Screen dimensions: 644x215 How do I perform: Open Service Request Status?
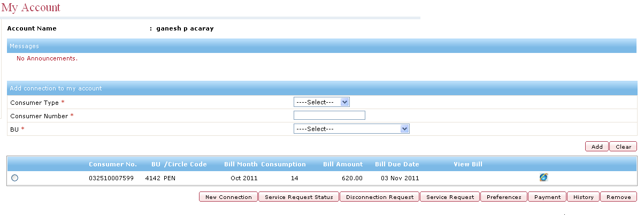(298, 197)
